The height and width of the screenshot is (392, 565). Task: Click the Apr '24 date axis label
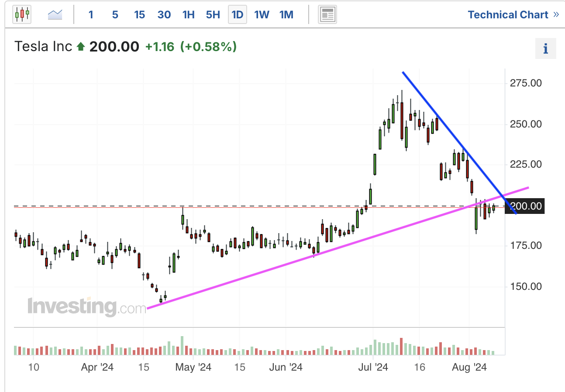coord(97,368)
